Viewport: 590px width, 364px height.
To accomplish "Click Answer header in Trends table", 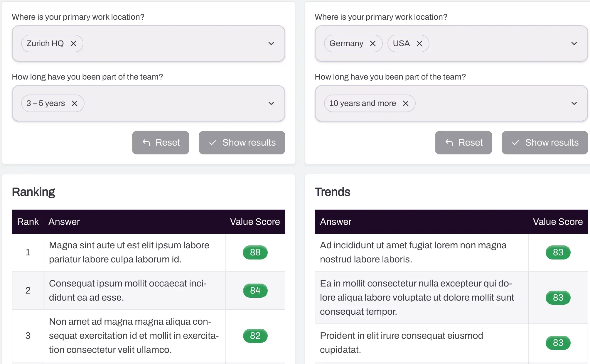I will 336,222.
